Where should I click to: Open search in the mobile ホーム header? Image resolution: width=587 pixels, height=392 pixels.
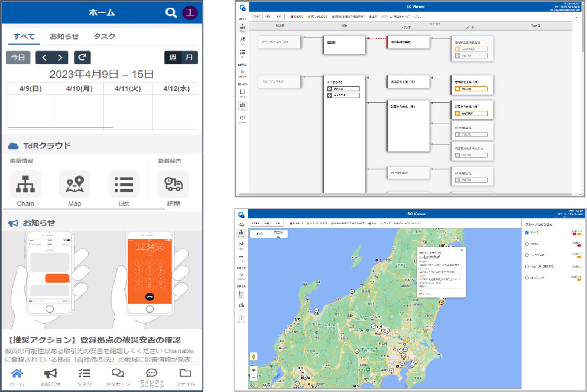(171, 13)
